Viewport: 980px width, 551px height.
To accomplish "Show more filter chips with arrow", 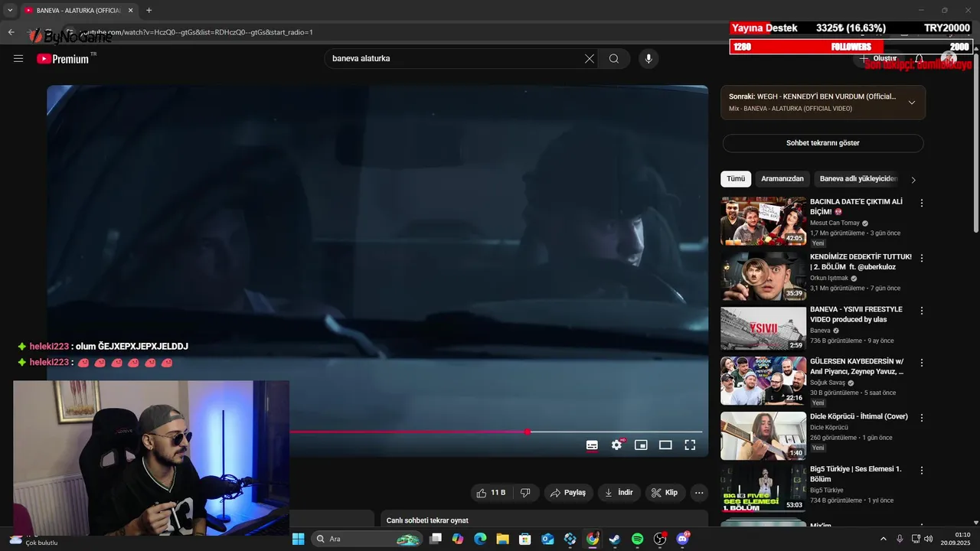I will (x=913, y=180).
